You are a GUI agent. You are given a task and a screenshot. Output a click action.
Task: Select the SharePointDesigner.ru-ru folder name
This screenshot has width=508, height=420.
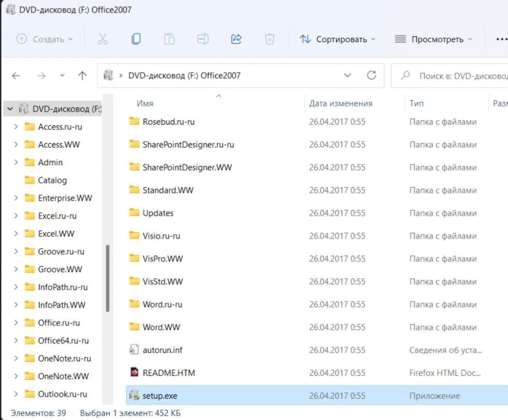tap(188, 144)
